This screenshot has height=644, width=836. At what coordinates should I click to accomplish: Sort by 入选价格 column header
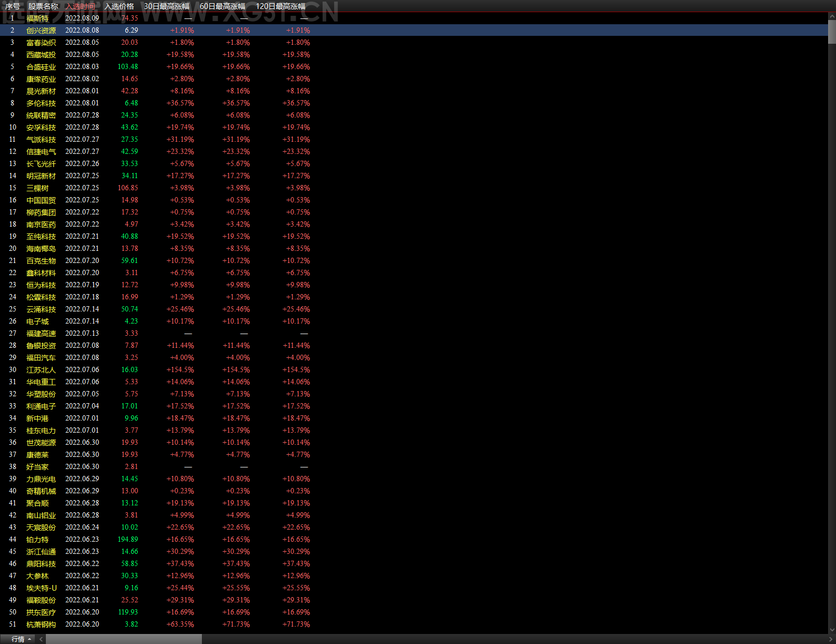tap(119, 6)
